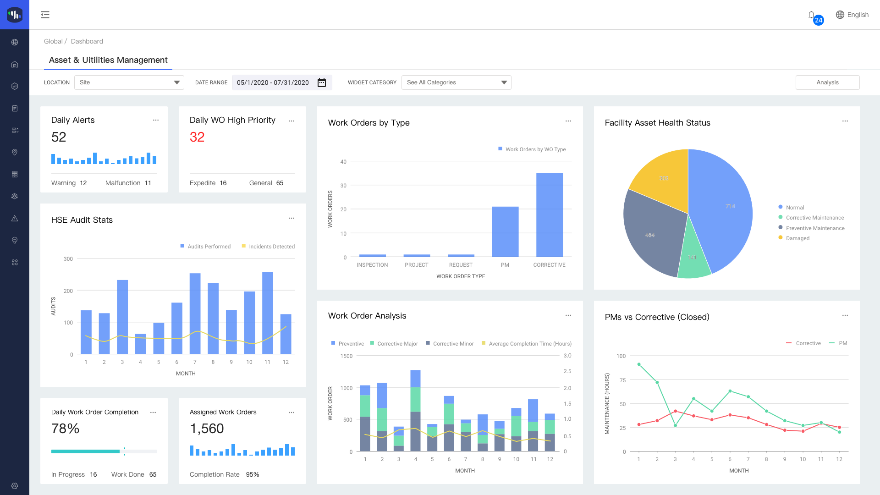Toggle Normal legend in asset health pie
This screenshot has height=495, width=880.
coord(791,208)
